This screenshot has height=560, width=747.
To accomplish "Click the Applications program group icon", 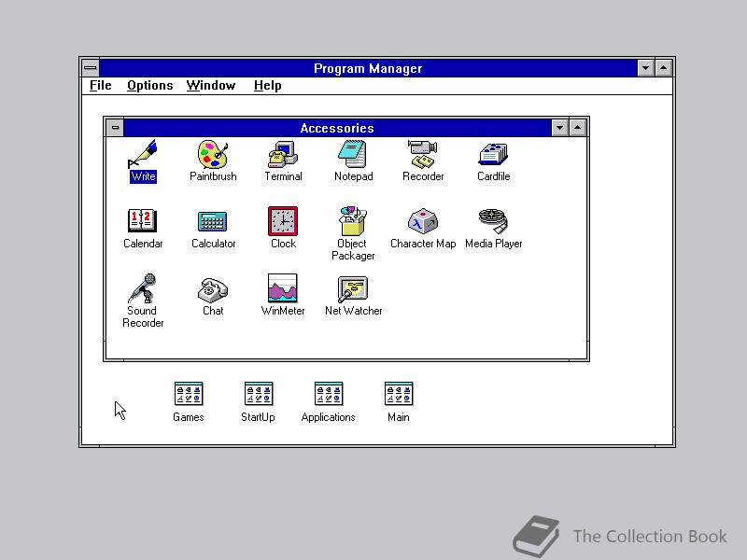I will click(329, 394).
